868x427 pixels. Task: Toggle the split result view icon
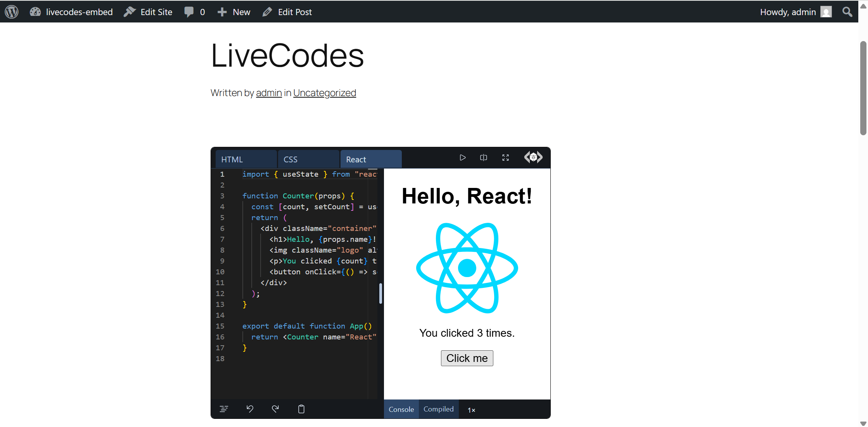point(484,158)
